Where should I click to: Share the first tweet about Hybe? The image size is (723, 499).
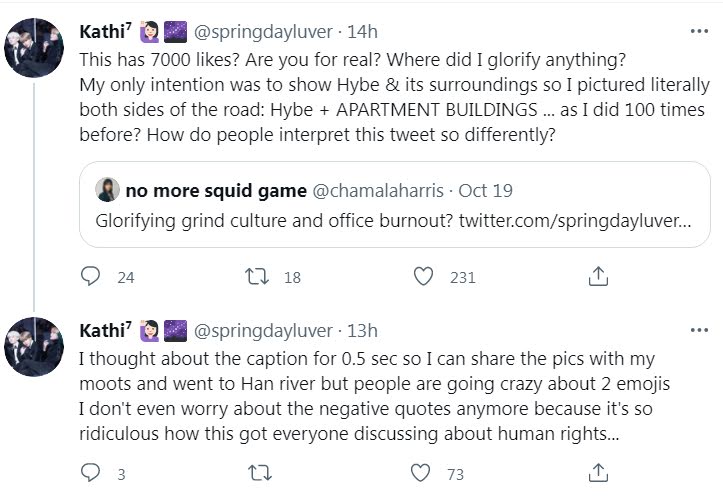(598, 276)
